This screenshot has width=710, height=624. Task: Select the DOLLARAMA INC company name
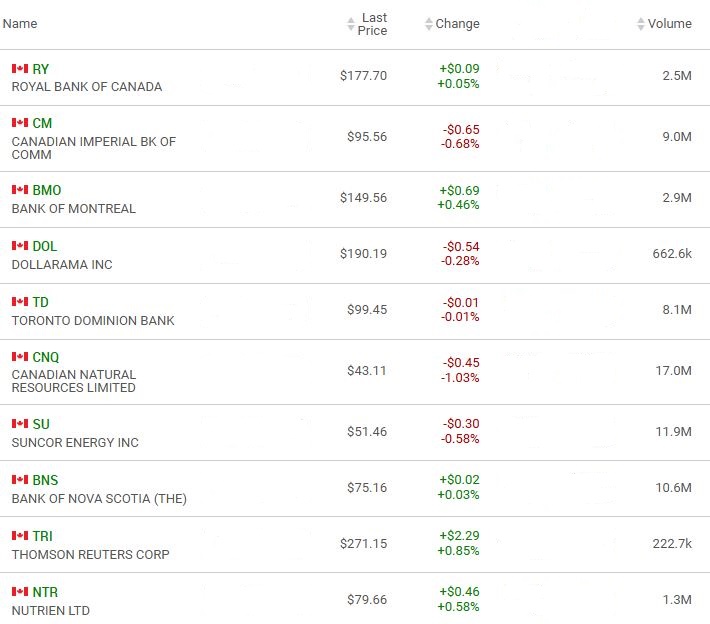point(62,265)
